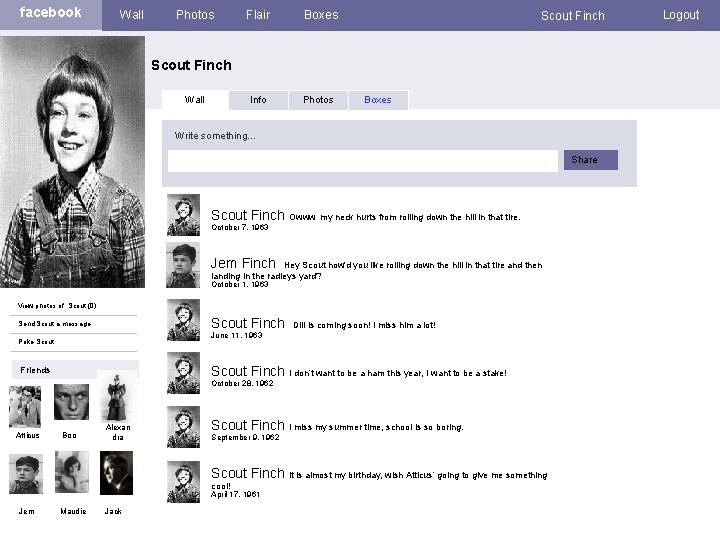Click the April 17, 1961 date

pos(236,495)
